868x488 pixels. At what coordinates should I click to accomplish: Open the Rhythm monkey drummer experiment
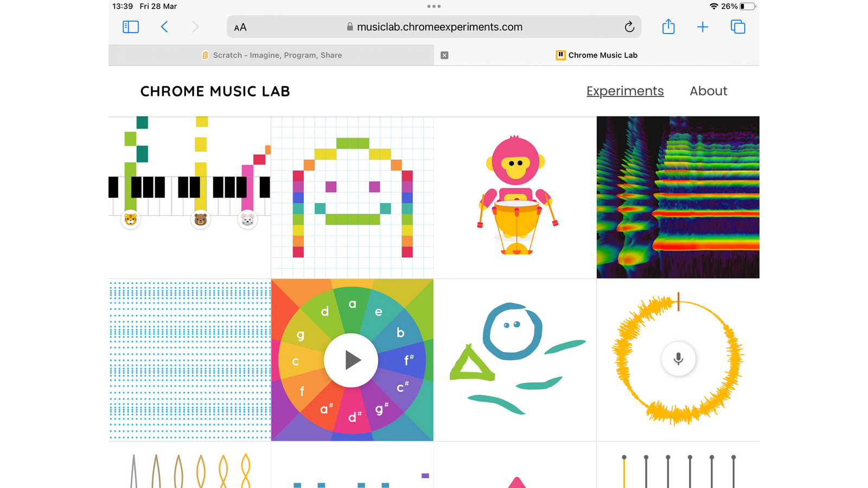coord(515,197)
